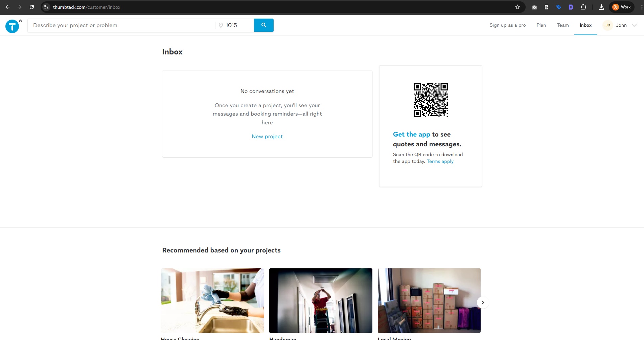This screenshot has width=644, height=340.
Task: Open browser downloads icon
Action: coord(601,7)
